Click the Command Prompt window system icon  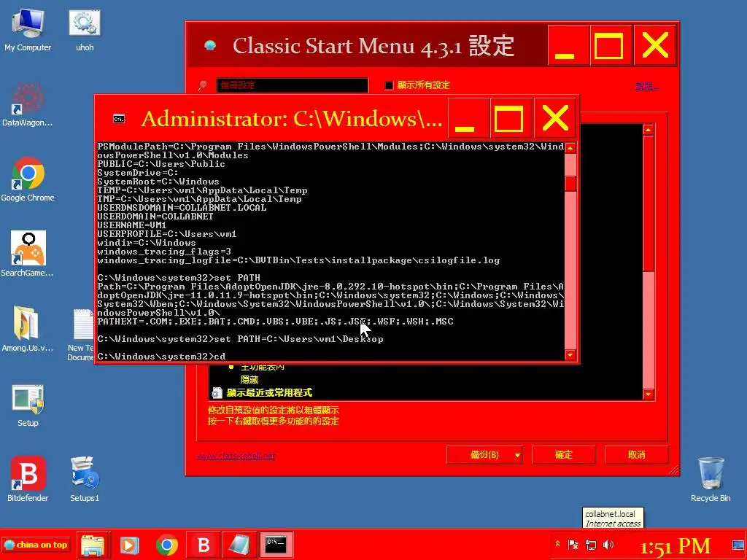pyautogui.click(x=119, y=119)
